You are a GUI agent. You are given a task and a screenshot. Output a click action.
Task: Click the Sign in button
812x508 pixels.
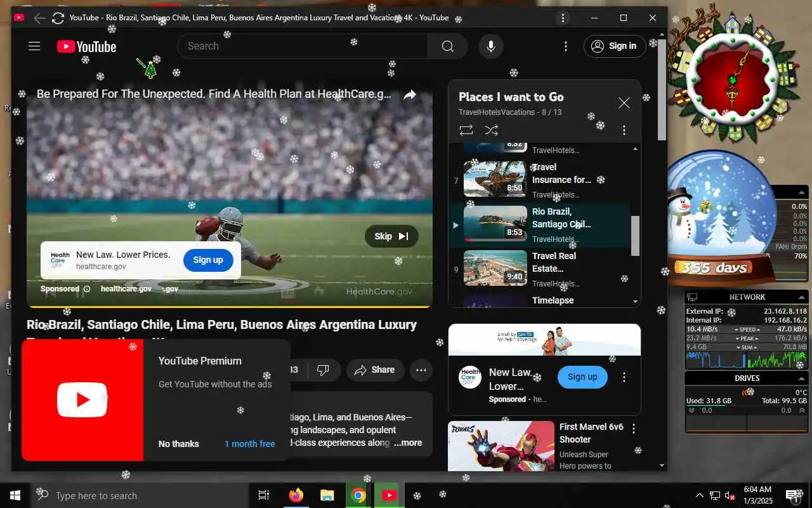click(x=615, y=46)
